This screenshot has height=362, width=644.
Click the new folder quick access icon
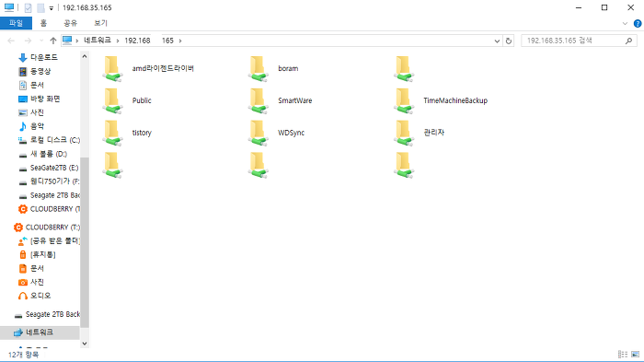40,7
